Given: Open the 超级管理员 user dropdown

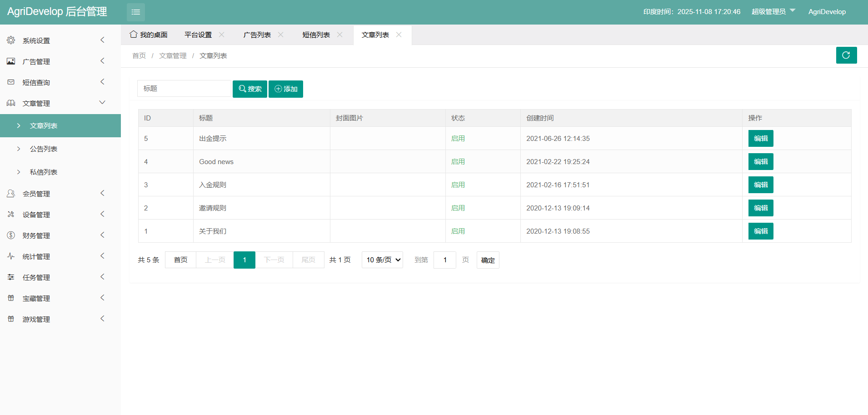Looking at the screenshot, I should (773, 12).
